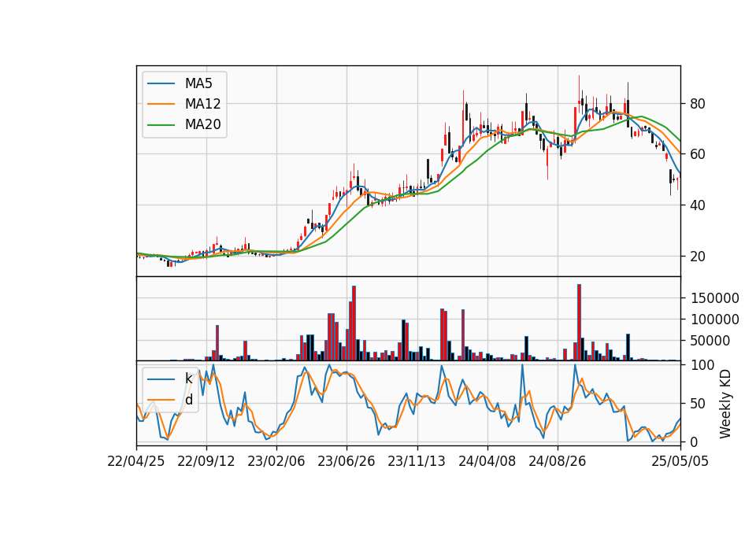Image resolution: width=756 pixels, height=543 pixels.
Task: Click the volume axis value 150000
Action: pyautogui.click(x=715, y=298)
